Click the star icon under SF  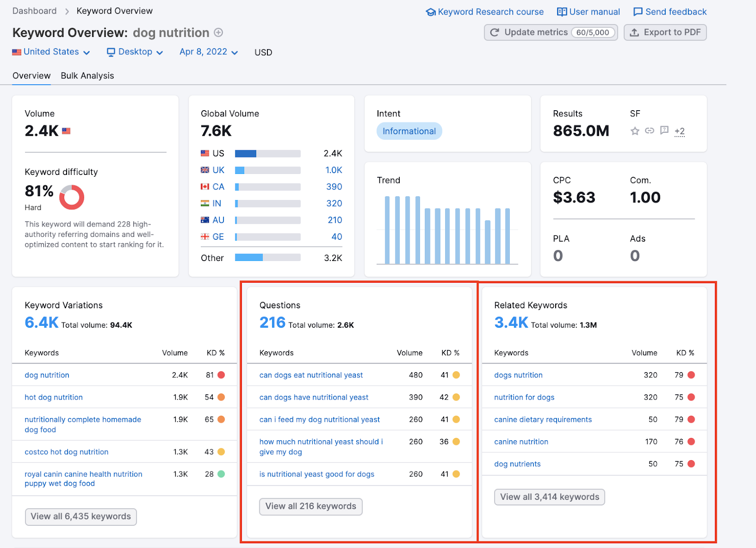(x=635, y=131)
